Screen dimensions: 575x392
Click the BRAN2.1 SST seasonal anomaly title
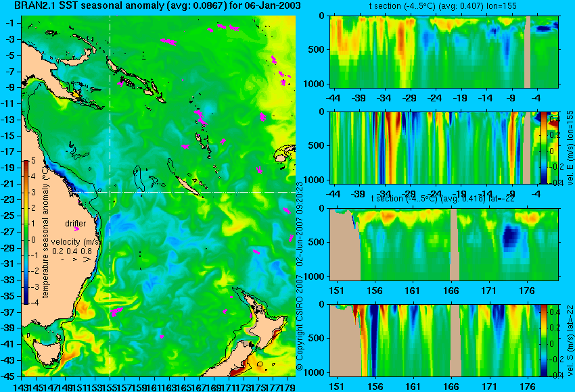click(158, 5)
